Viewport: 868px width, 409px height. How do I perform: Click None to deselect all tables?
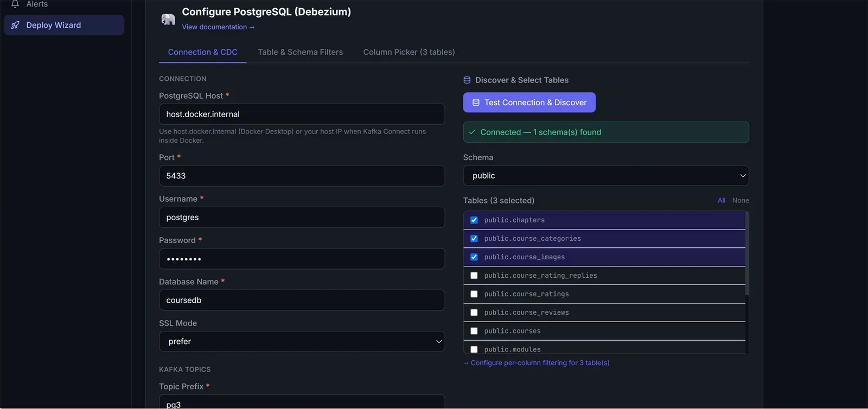tap(741, 201)
